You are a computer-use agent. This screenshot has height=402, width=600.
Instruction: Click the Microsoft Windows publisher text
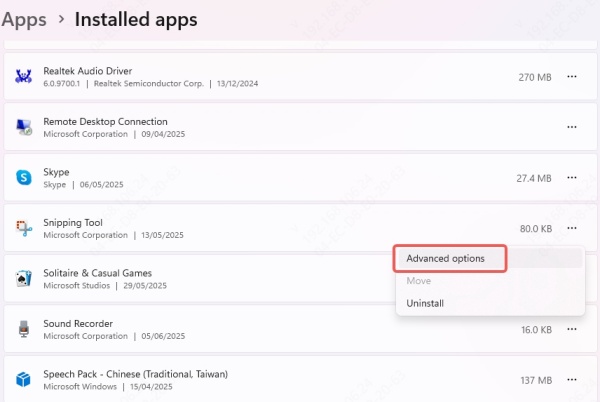pyautogui.click(x=80, y=386)
